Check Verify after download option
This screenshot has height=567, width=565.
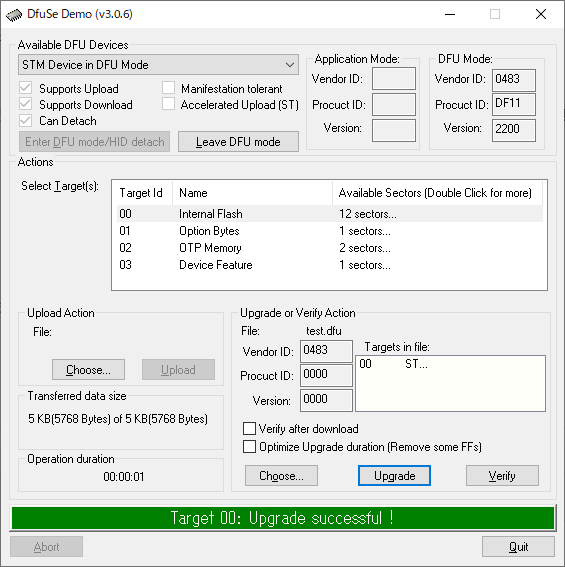250,429
